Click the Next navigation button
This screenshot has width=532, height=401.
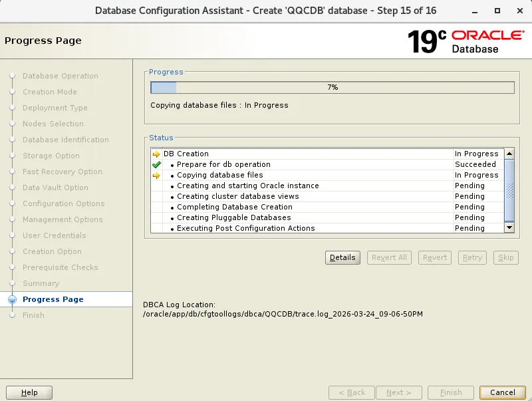tap(398, 392)
